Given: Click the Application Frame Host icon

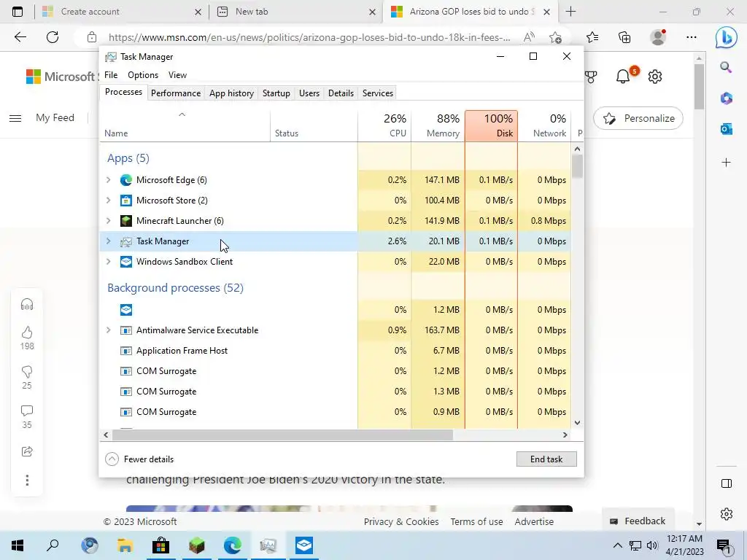Looking at the screenshot, I should coord(125,351).
